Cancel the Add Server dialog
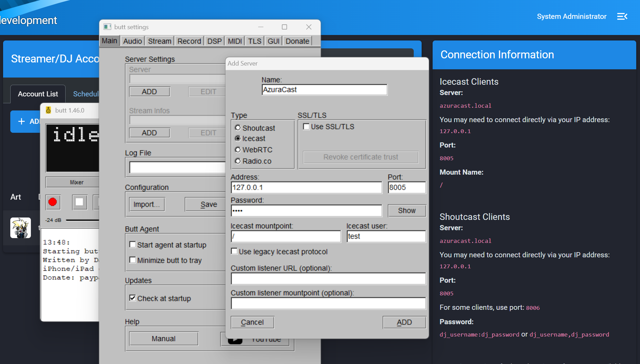The width and height of the screenshot is (640, 364). click(252, 322)
